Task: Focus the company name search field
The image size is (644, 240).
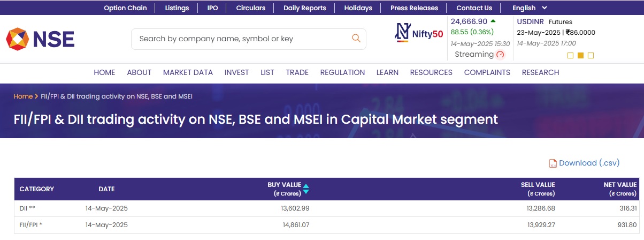Action: (241, 39)
